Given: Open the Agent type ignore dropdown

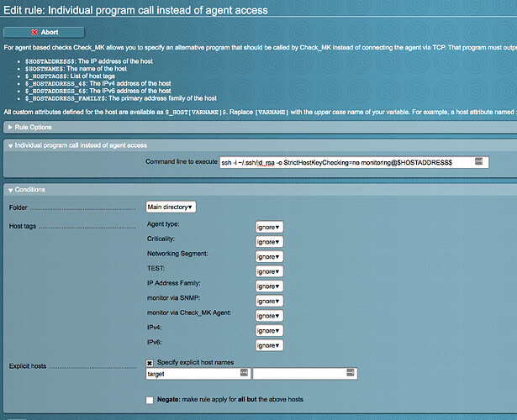Looking at the screenshot, I should (269, 227).
